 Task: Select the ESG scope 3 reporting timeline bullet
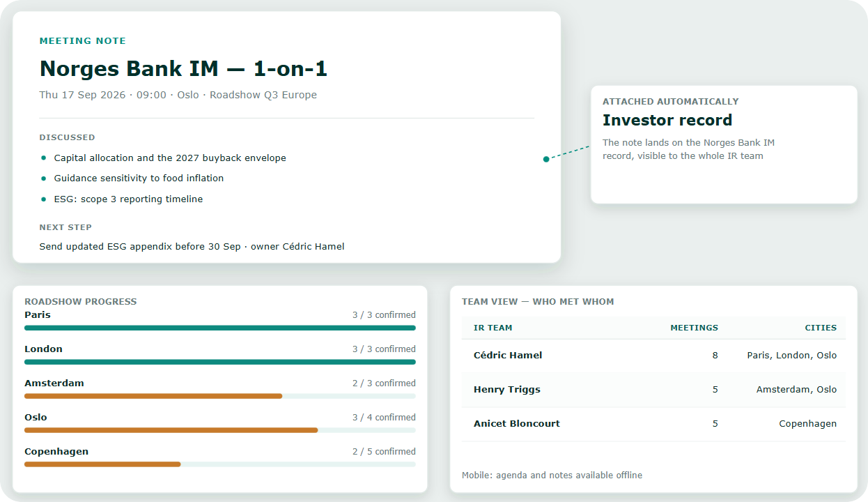coord(128,199)
